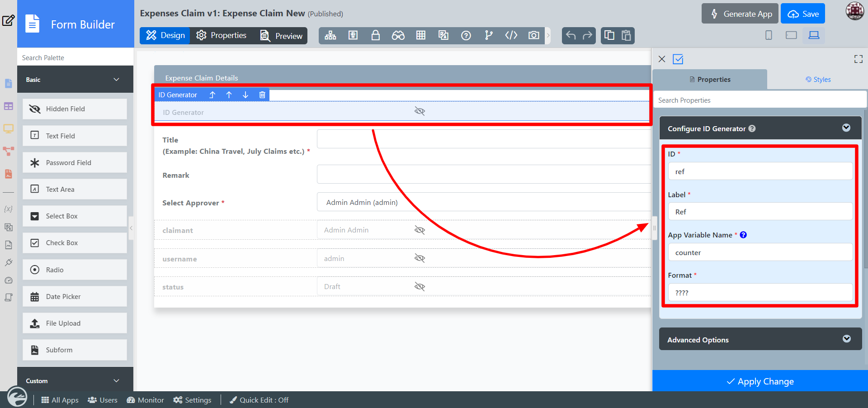Image resolution: width=868 pixels, height=408 pixels.
Task: Select the Date Picker palette item
Action: (x=75, y=297)
